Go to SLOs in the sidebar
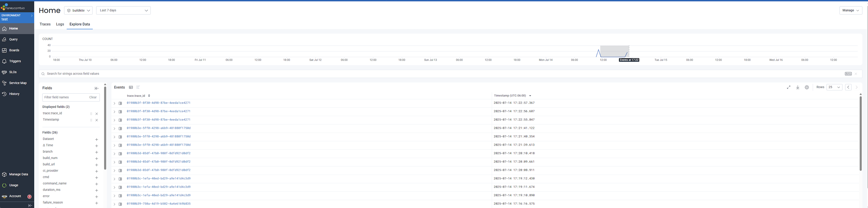 coord(13,72)
